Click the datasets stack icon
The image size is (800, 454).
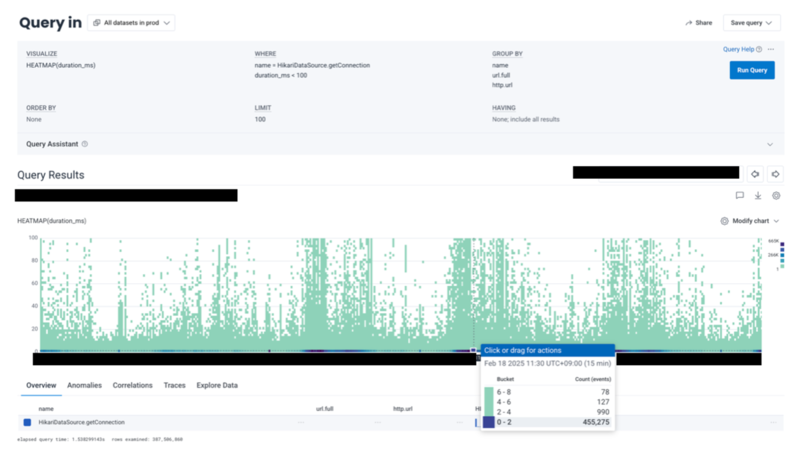96,23
